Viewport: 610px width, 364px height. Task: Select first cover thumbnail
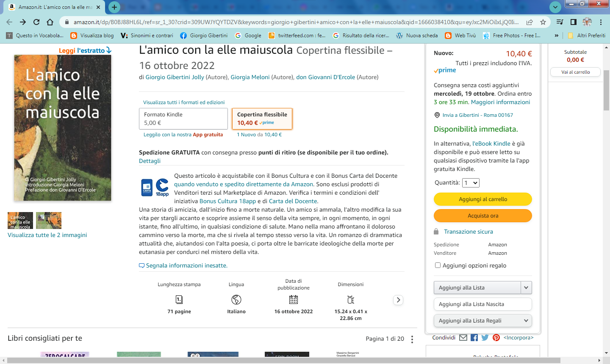pyautogui.click(x=20, y=221)
